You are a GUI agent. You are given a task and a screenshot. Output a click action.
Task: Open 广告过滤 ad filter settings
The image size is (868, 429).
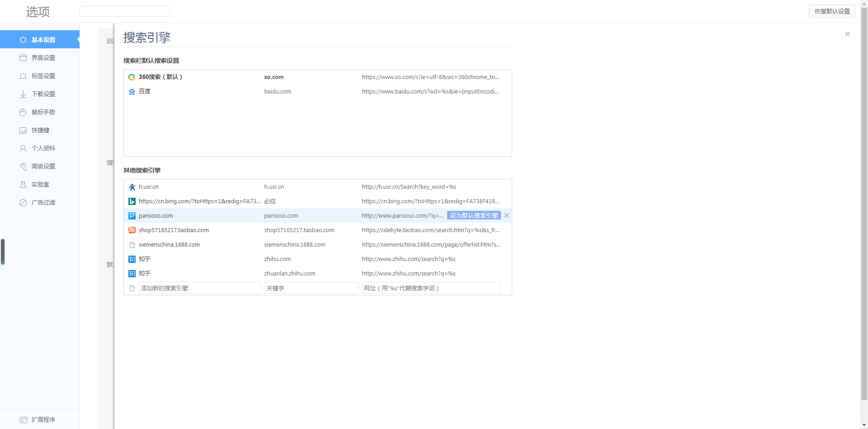click(43, 202)
